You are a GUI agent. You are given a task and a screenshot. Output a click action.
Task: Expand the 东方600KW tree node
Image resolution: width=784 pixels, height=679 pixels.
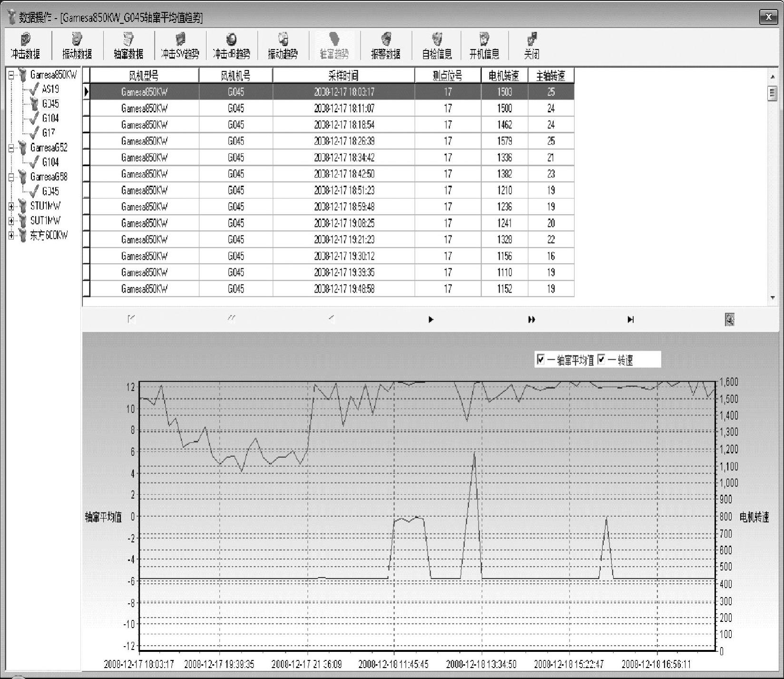tap(11, 235)
